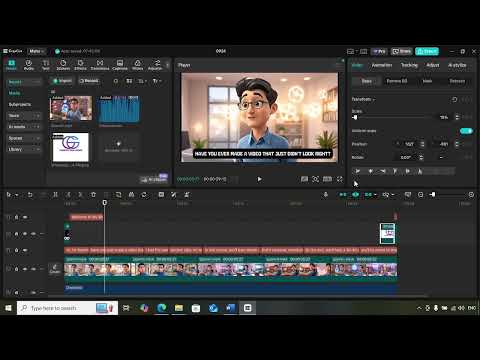Image resolution: width=480 pixels, height=360 pixels.
Task: Open the media sort dropdown
Action: click(x=142, y=81)
